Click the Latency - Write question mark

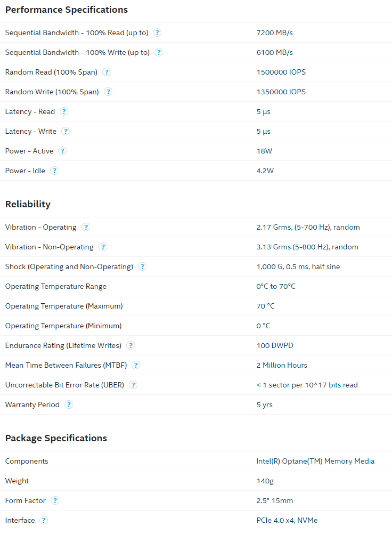66,131
